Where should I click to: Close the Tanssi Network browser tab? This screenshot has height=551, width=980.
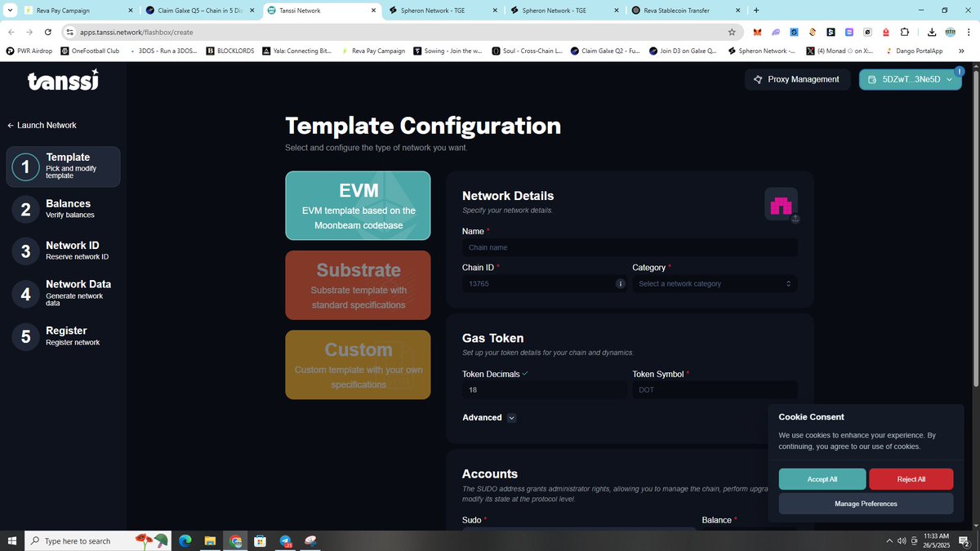pyautogui.click(x=372, y=10)
